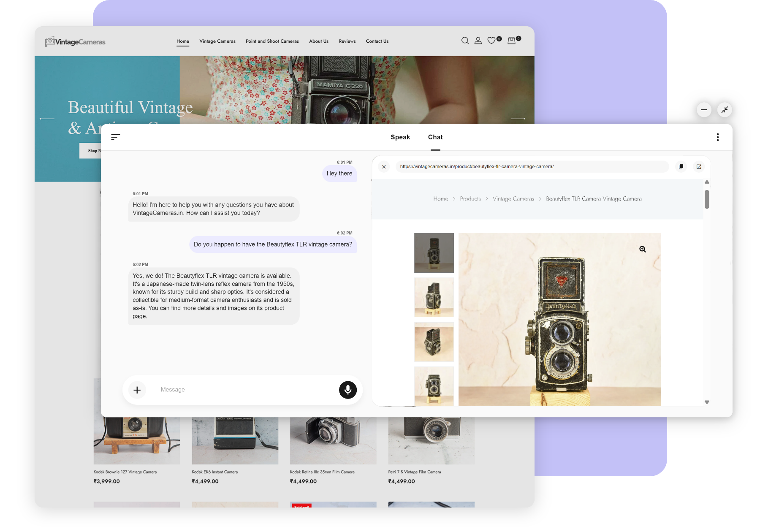760x532 pixels.
Task: Select the second Beautyflex camera thumbnail
Action: coord(434,297)
